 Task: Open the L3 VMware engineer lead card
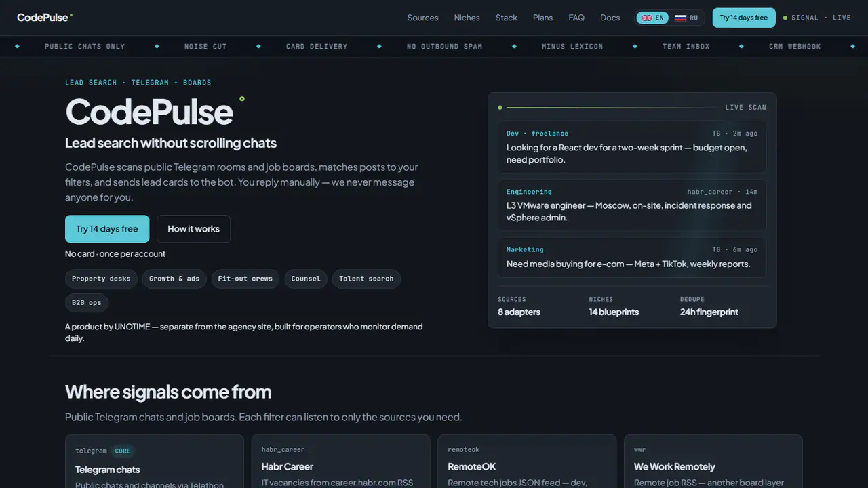632,205
